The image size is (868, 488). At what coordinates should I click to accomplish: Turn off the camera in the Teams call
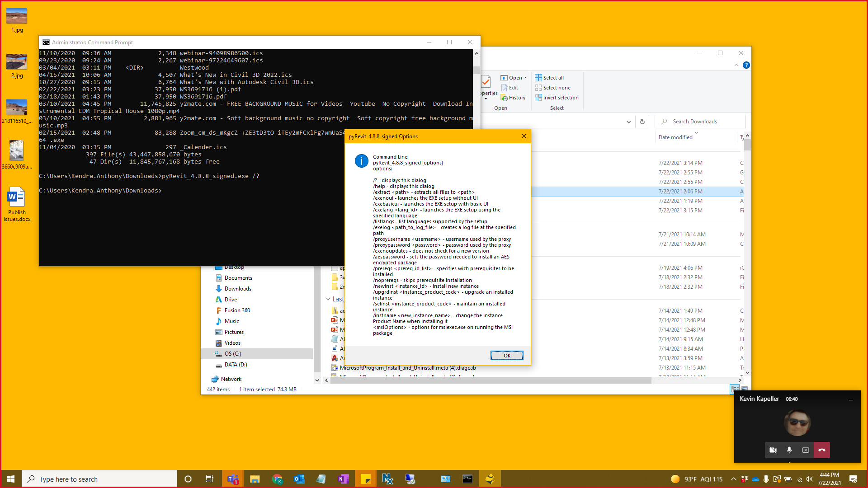pos(773,450)
